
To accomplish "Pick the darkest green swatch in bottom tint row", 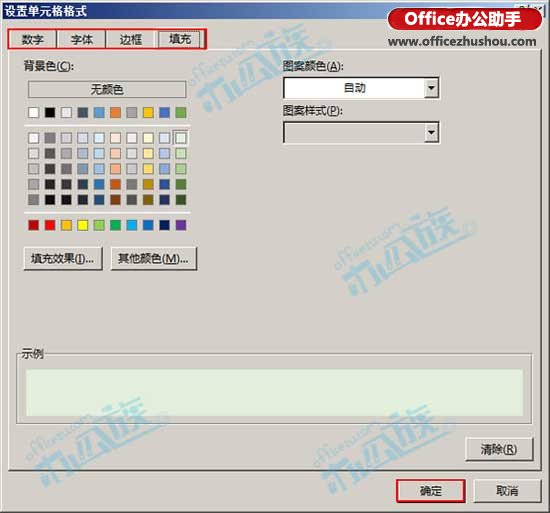I will [181, 200].
